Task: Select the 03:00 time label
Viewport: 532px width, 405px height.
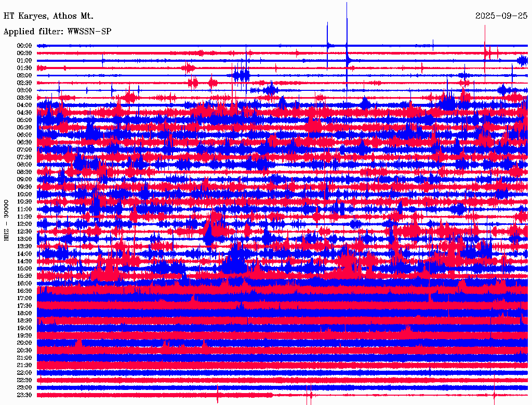Action: [24, 90]
